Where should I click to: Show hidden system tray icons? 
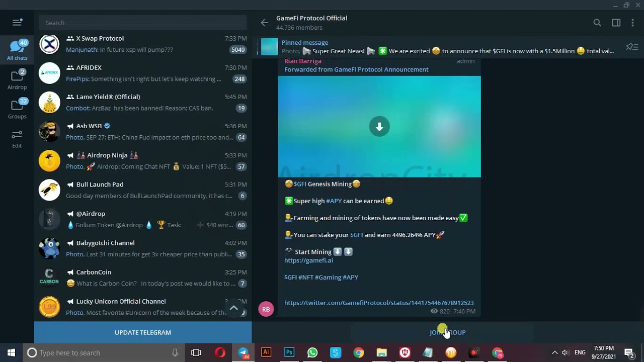[x=554, y=352]
